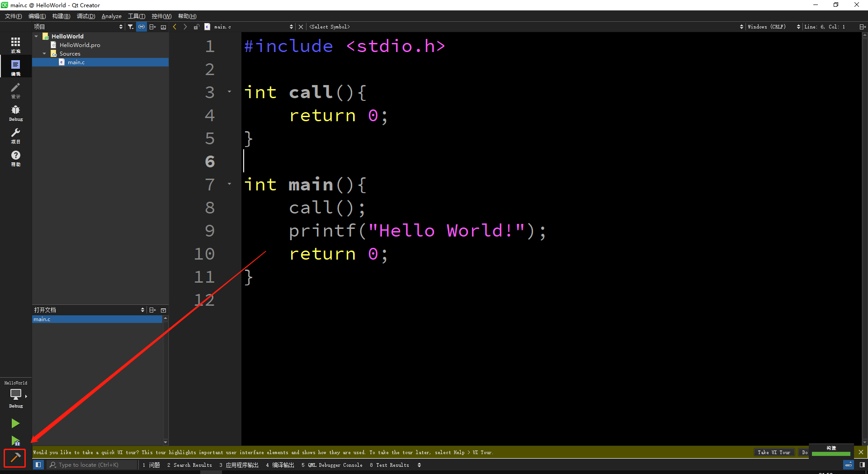Start debugging with play-bug button

[15, 441]
